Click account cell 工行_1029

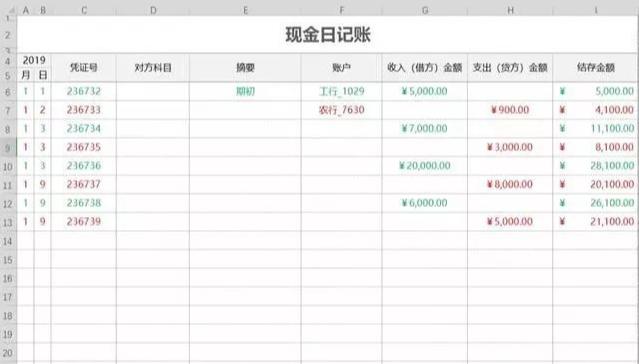point(342,91)
